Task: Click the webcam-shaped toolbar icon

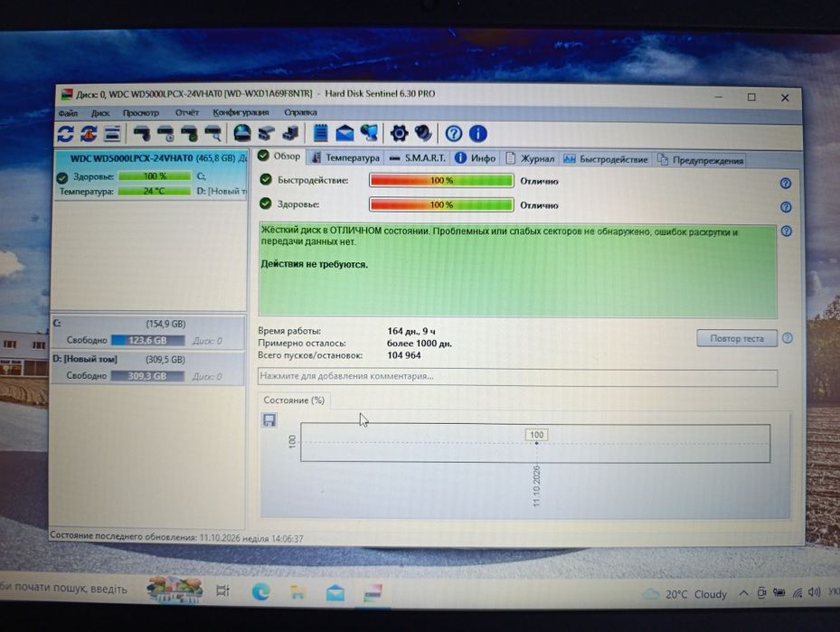Action: [423, 133]
